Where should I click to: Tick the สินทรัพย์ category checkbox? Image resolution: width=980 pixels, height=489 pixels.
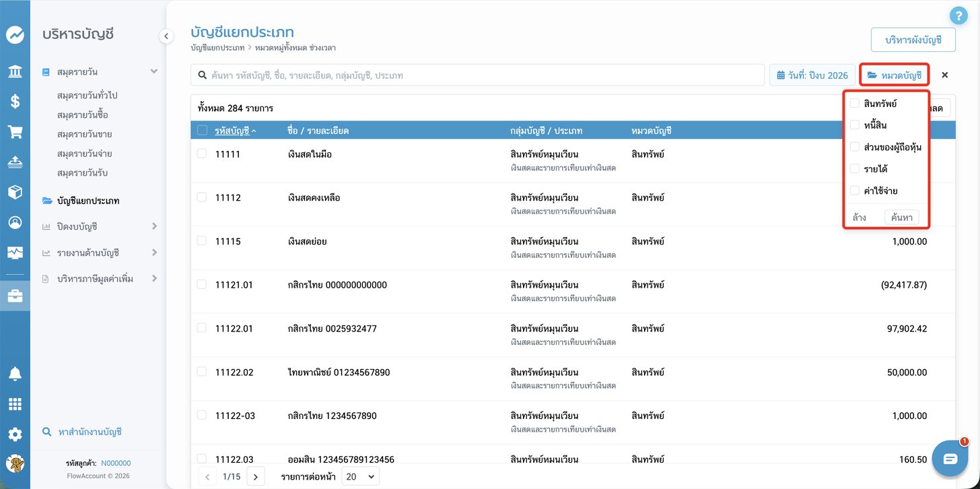(854, 103)
